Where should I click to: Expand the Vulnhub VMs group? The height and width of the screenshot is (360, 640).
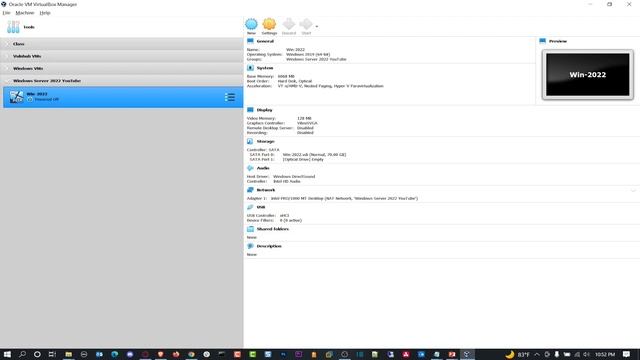tap(122, 56)
